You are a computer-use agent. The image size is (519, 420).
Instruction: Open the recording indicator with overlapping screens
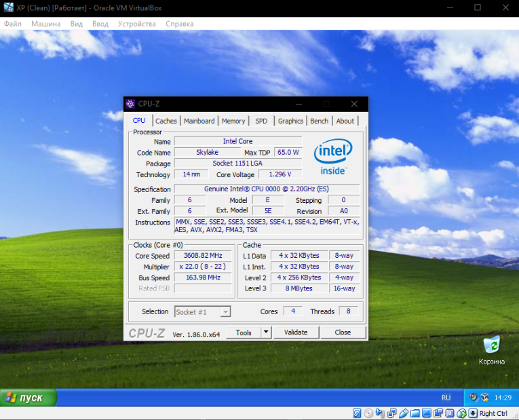(438, 413)
